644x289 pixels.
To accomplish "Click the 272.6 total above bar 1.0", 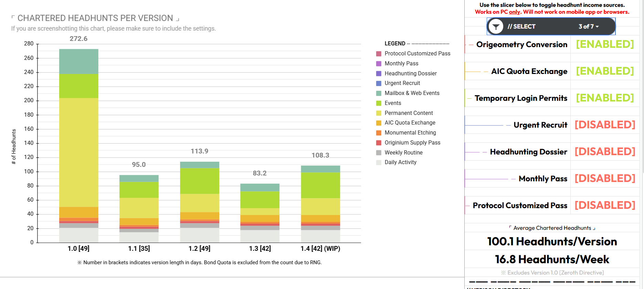I will [78, 39].
